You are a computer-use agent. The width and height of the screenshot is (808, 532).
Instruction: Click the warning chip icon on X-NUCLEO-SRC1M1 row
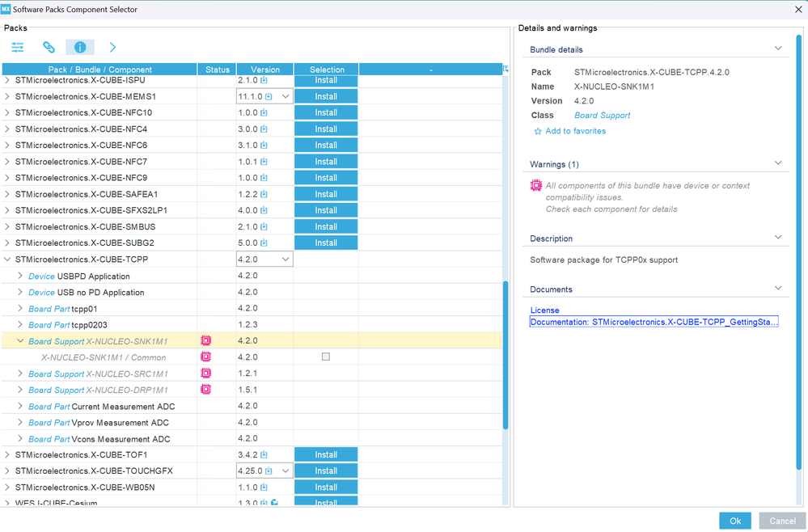click(x=205, y=373)
